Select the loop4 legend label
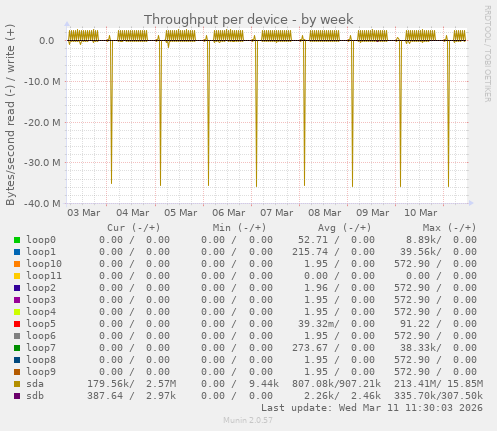This screenshot has width=497, height=431. tap(41, 312)
